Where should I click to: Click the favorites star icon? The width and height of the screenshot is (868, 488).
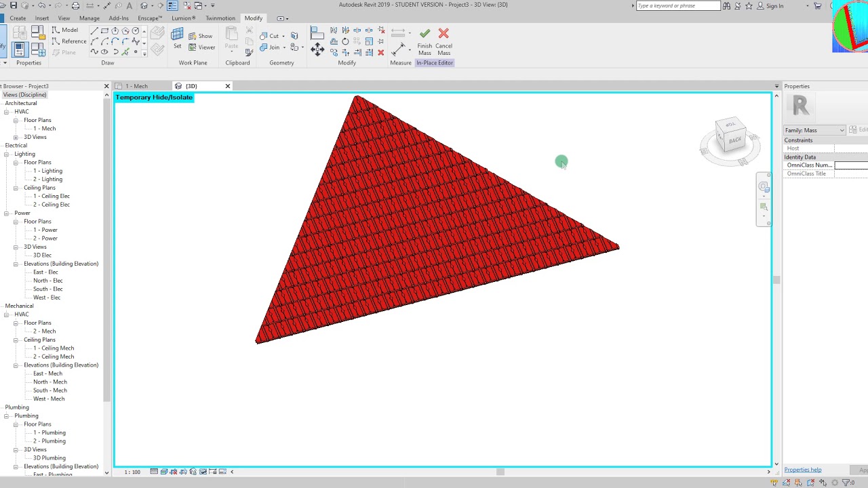(x=749, y=5)
